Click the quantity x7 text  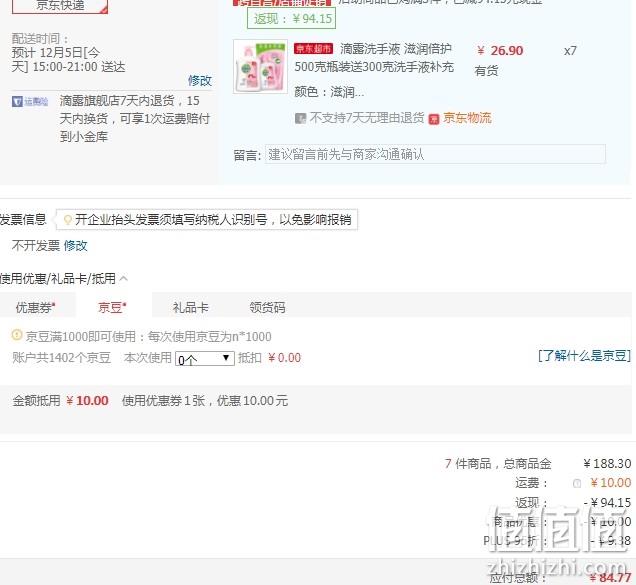tap(570, 51)
